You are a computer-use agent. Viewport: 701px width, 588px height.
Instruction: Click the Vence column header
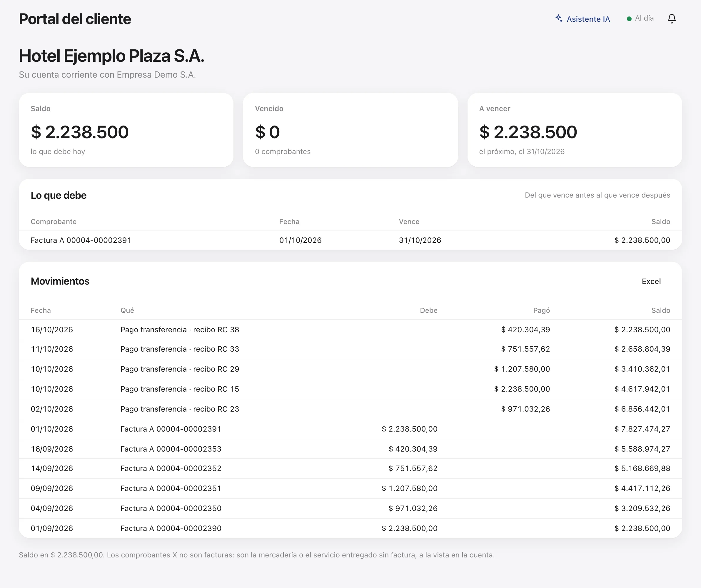click(409, 222)
